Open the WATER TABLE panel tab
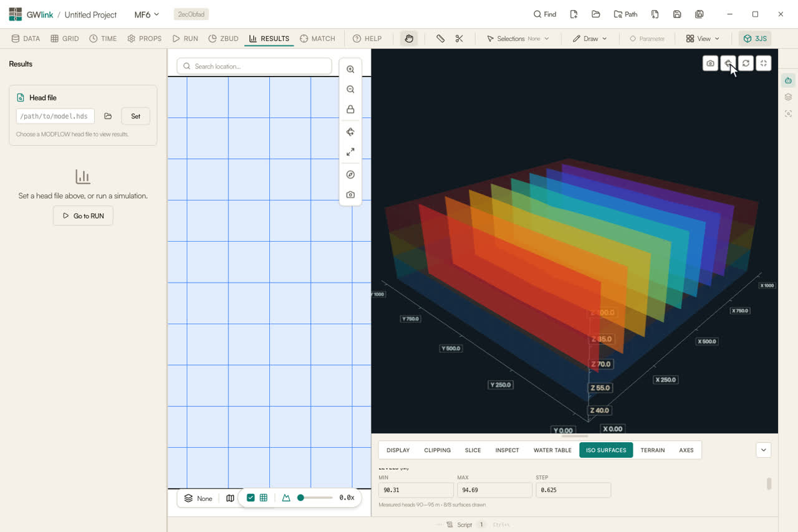Screen dimensions: 798x532 (552, 450)
